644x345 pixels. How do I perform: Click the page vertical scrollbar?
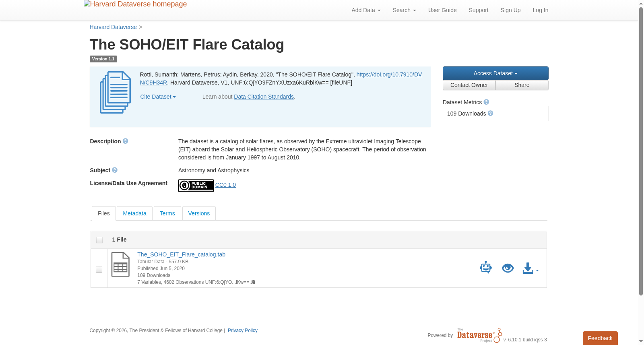(641, 151)
